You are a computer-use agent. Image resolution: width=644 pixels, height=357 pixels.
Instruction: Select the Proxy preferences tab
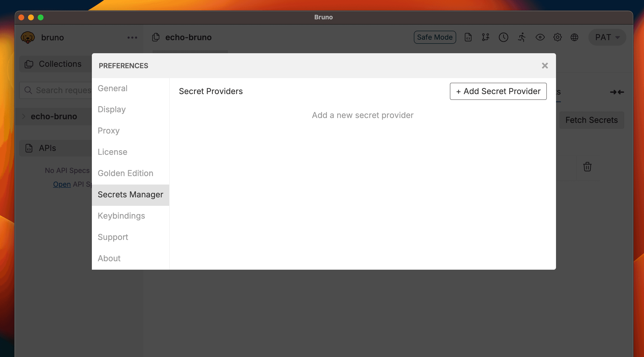[131, 131]
